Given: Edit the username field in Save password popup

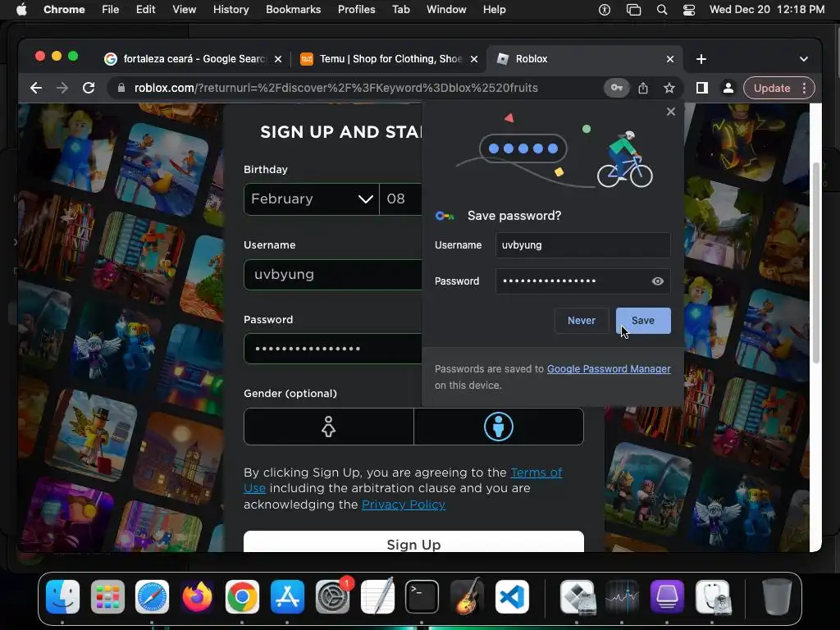Looking at the screenshot, I should 583,245.
